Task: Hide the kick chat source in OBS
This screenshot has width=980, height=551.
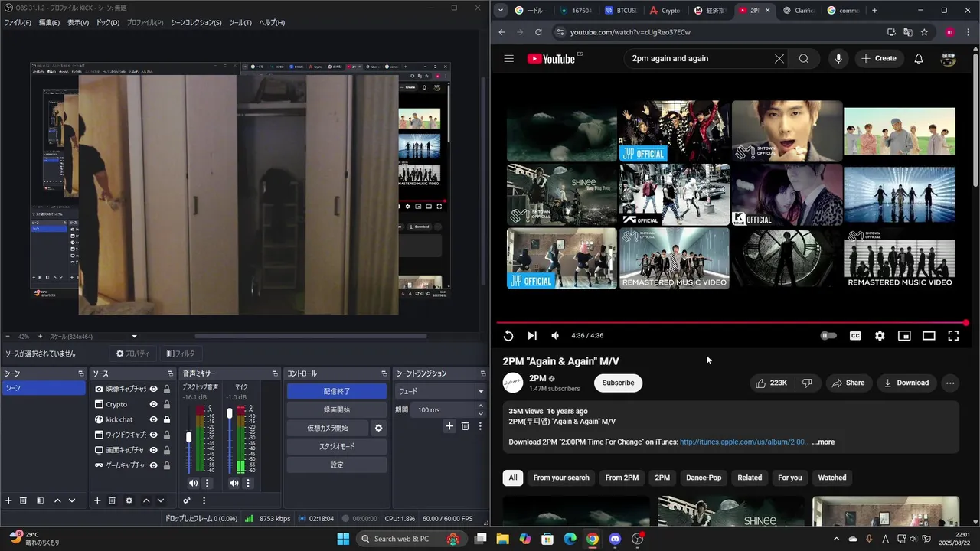Action: 154,419
